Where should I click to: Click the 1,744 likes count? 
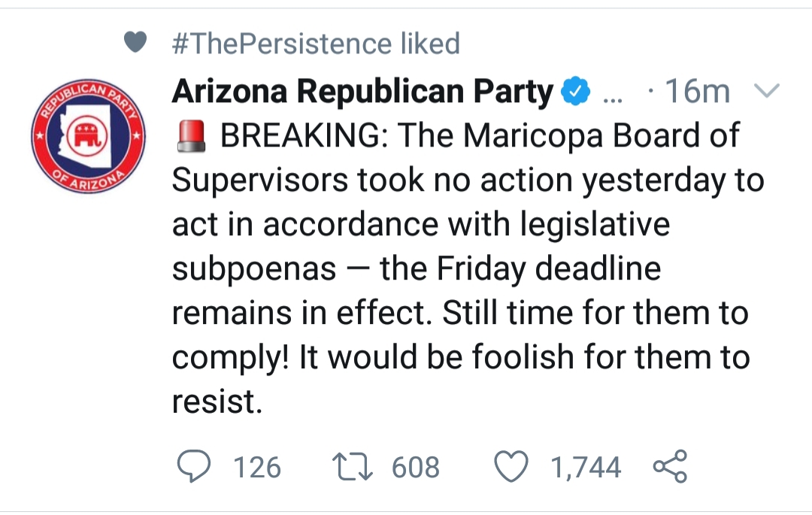[x=585, y=467]
